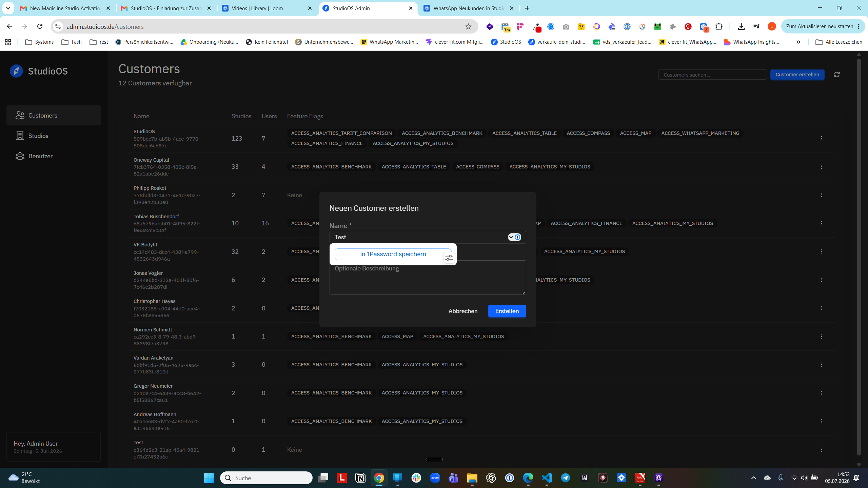The height and width of the screenshot is (488, 868).
Task: Open a new browser tab
Action: click(x=527, y=8)
